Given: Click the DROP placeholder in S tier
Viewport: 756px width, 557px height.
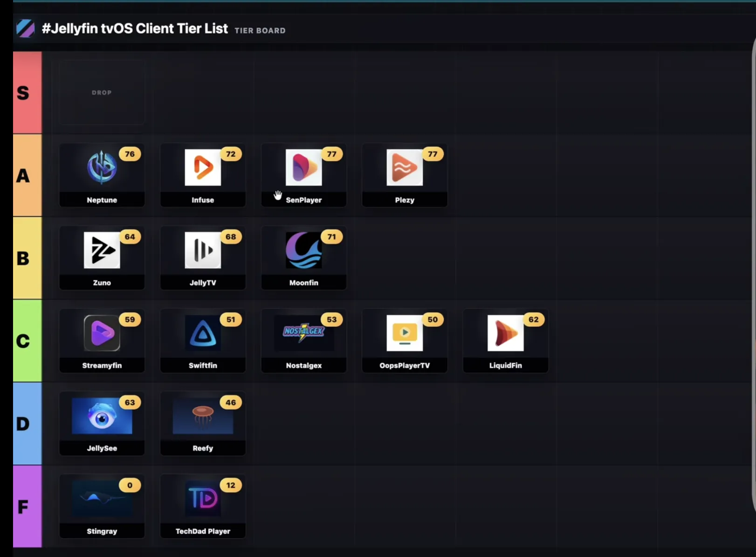Looking at the screenshot, I should [x=102, y=92].
